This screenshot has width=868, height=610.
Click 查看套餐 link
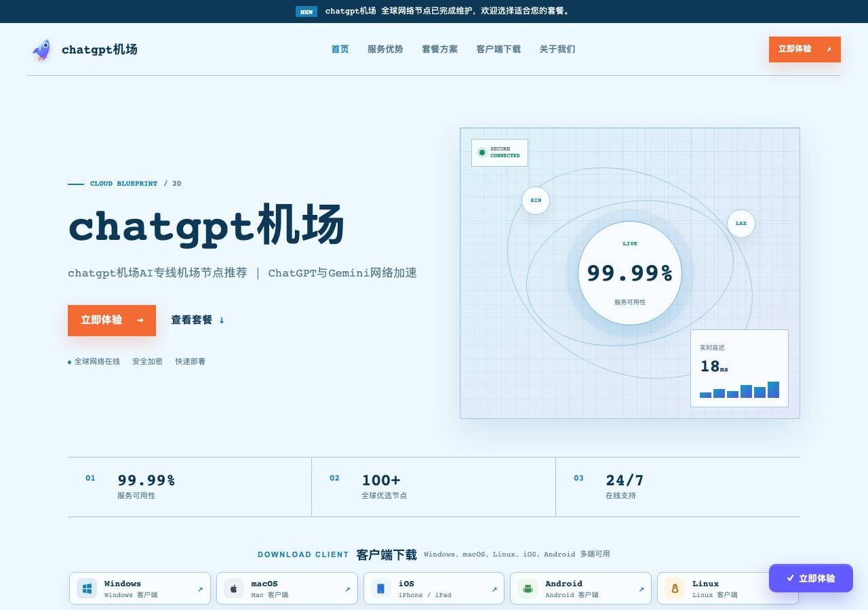tap(197, 320)
